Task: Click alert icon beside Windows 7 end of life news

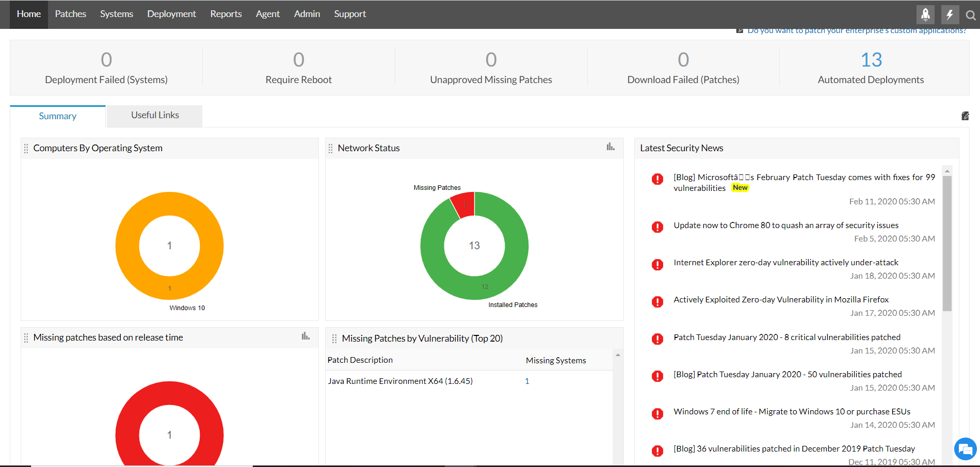Action: 657,414
